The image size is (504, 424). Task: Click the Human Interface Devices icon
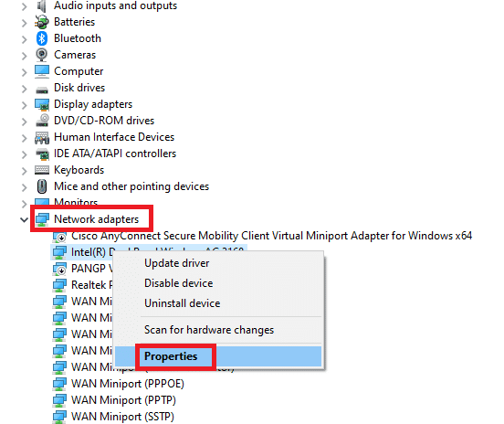(x=42, y=137)
